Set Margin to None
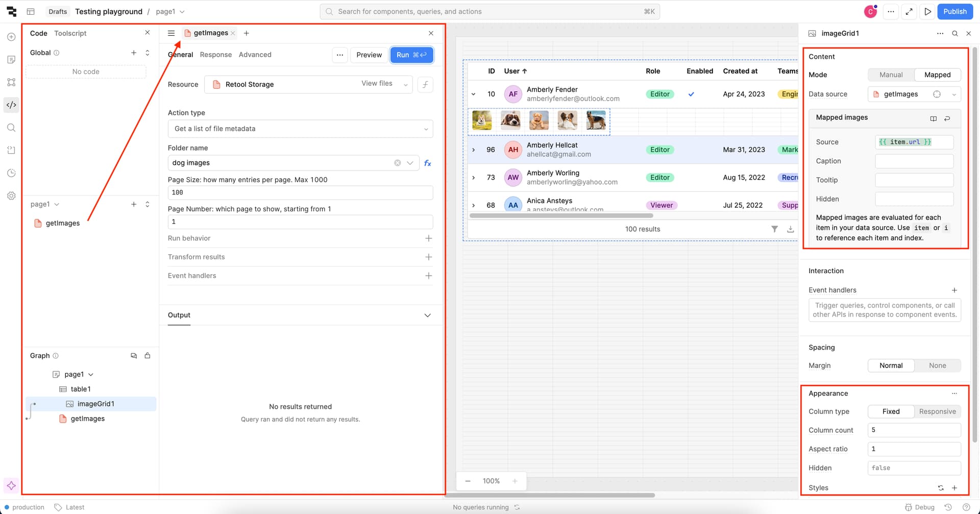 [x=937, y=365]
